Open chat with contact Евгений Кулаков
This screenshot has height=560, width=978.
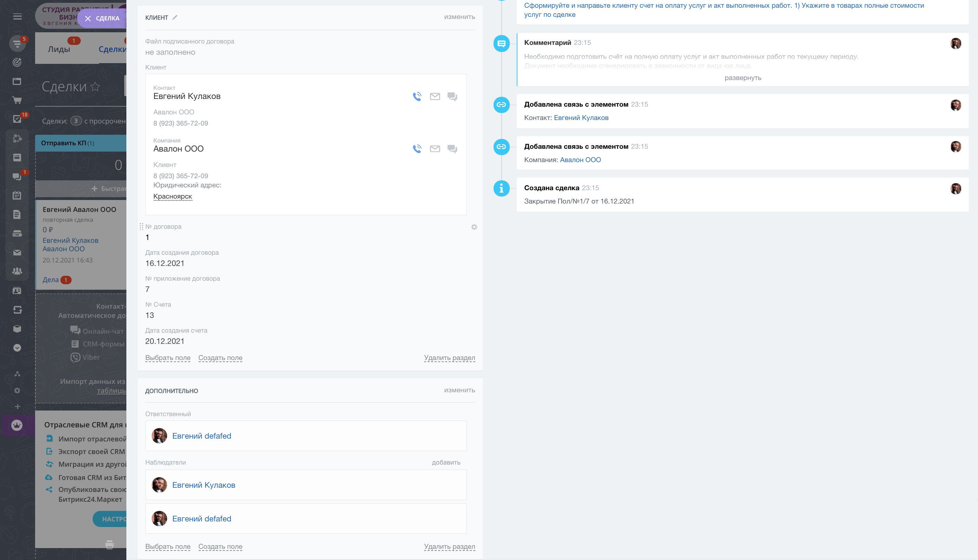click(452, 96)
